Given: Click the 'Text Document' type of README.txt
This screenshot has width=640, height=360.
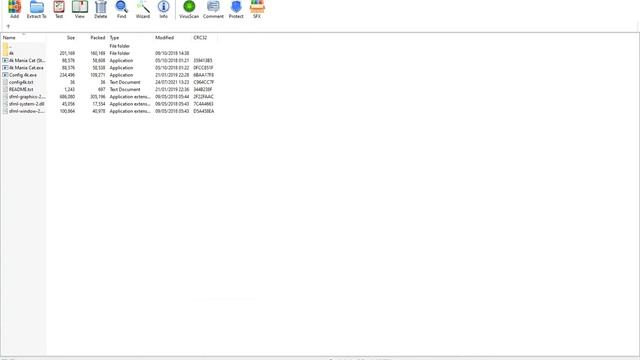Looking at the screenshot, I should click(x=125, y=89).
